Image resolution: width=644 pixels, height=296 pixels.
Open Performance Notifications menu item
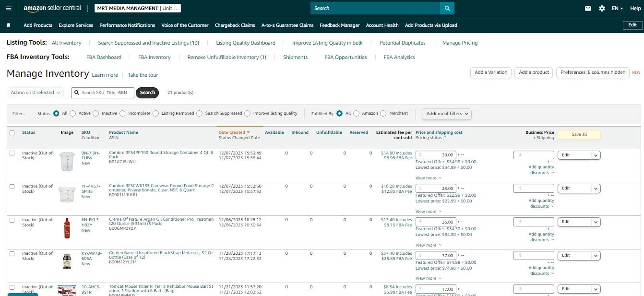pyautogui.click(x=127, y=25)
